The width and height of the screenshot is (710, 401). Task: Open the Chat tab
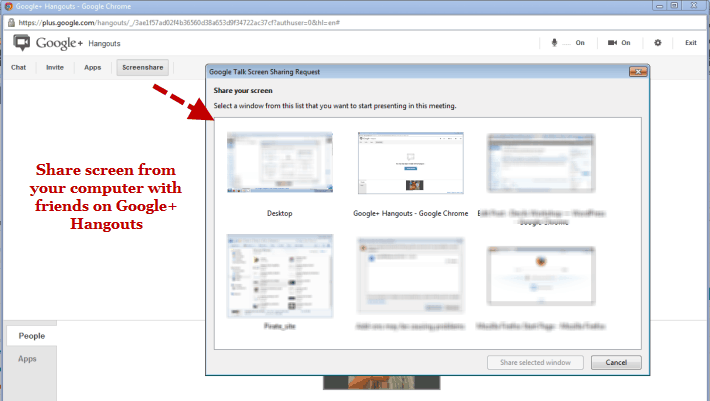(19, 68)
